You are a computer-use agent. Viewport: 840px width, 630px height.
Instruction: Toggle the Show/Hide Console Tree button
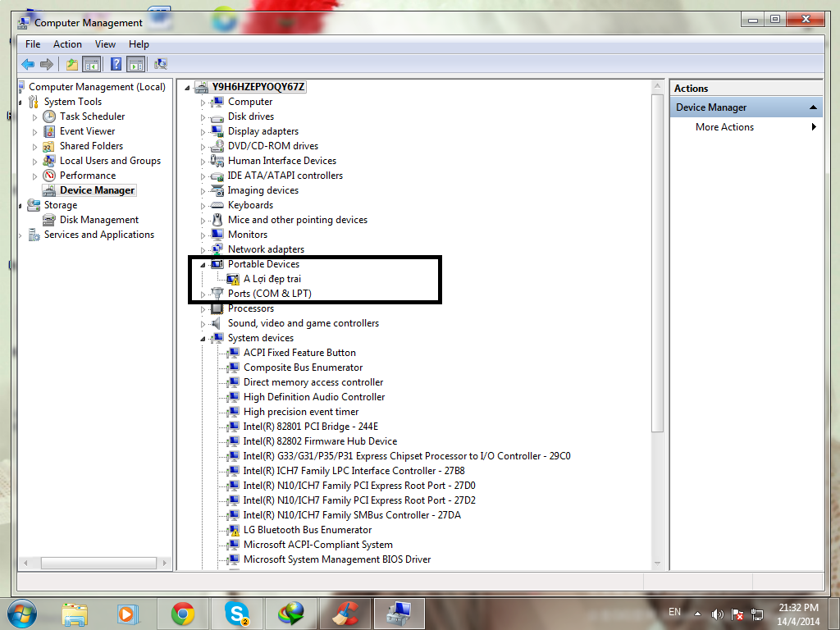[x=92, y=64]
